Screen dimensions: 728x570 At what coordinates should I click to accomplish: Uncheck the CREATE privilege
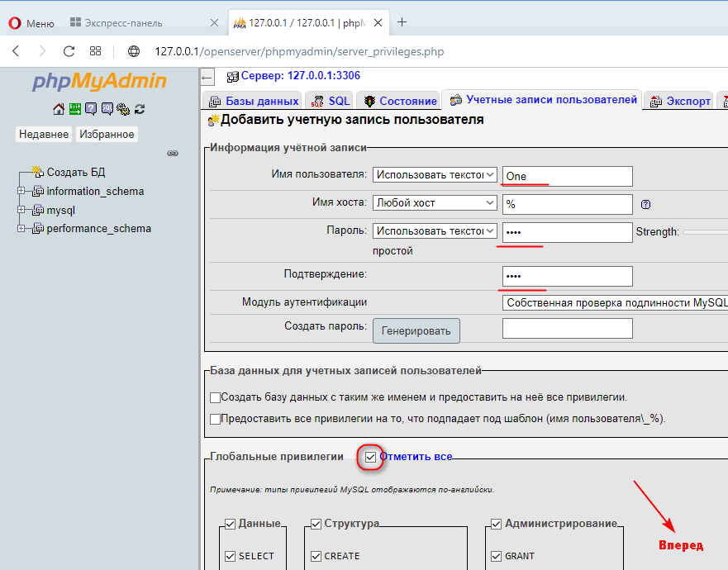316,556
